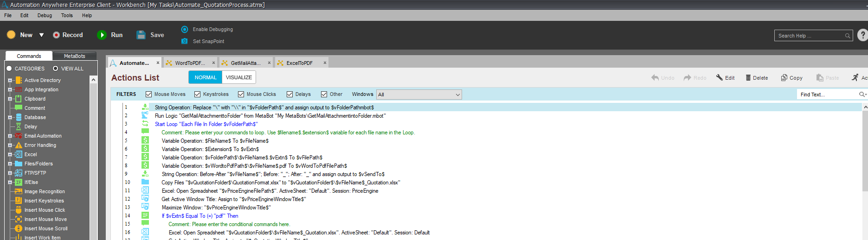Open the Help menu
This screenshot has width=868, height=240.
[87, 15]
